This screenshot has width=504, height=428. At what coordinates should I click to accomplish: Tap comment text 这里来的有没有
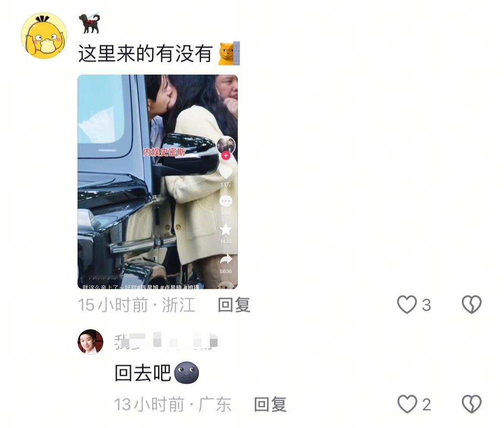coord(145,53)
